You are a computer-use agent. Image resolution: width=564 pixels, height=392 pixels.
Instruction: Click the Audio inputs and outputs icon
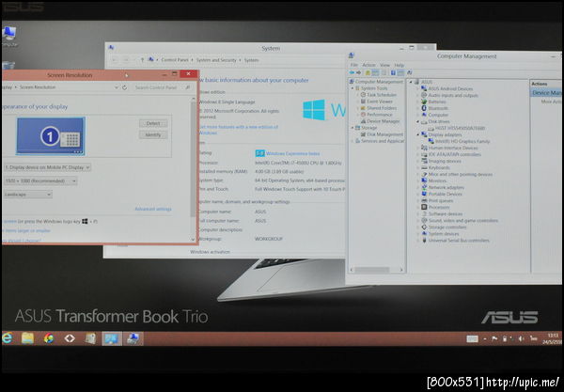(x=424, y=95)
